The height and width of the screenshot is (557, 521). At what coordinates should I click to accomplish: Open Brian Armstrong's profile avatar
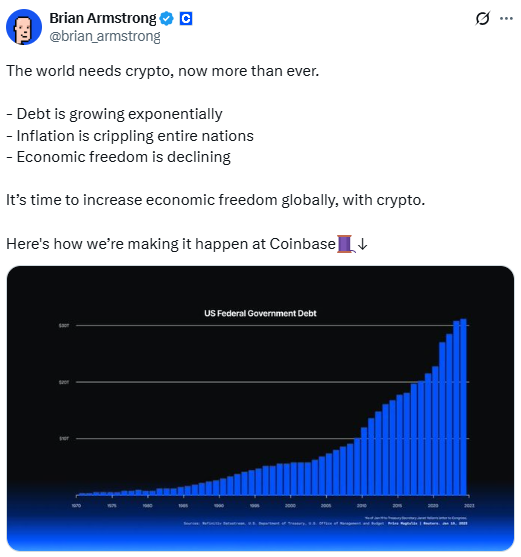(24, 27)
